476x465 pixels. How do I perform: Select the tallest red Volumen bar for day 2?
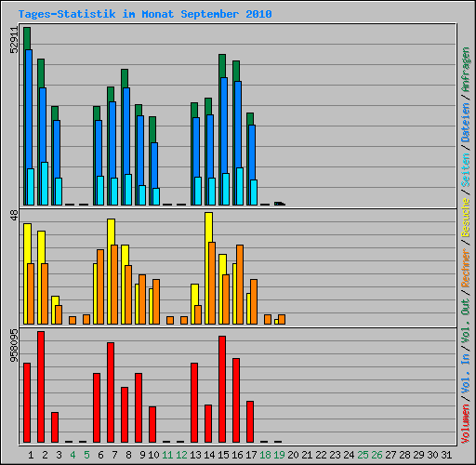tap(41, 387)
